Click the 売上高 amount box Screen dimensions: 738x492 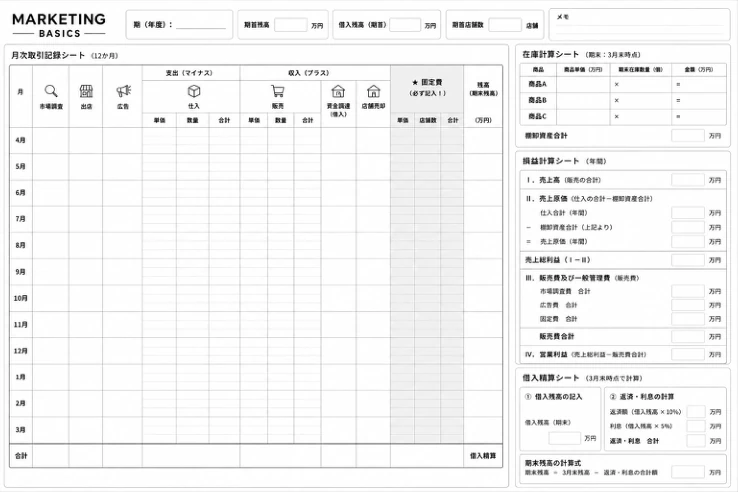coord(688,180)
